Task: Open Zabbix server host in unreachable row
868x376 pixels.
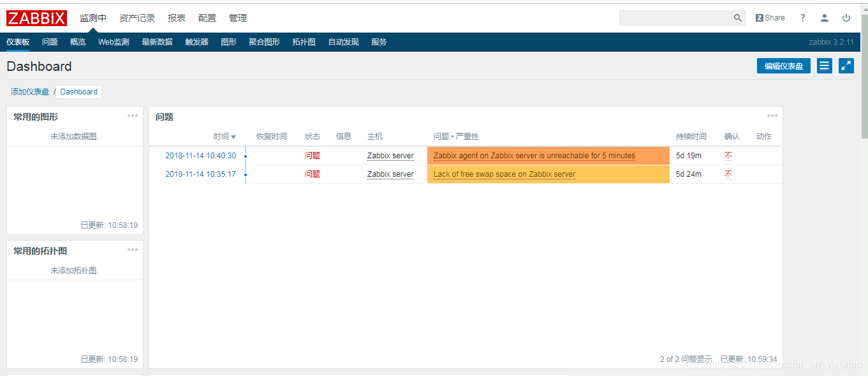Action: tap(390, 156)
